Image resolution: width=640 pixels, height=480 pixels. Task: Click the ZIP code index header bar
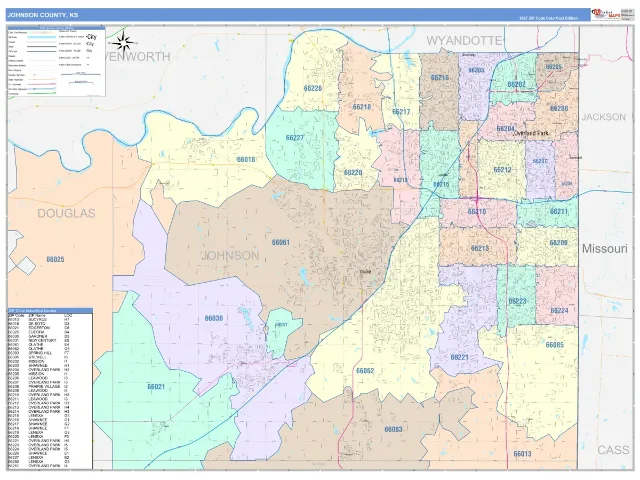[x=50, y=311]
